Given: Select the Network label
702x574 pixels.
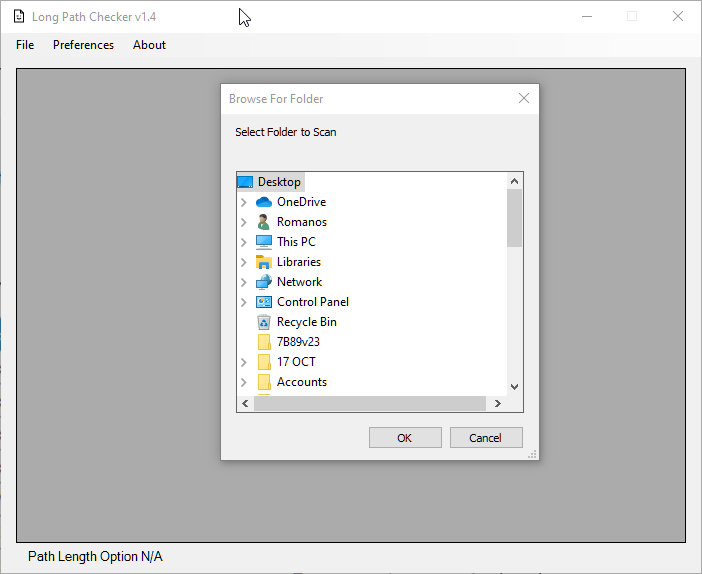Looking at the screenshot, I should click(300, 282).
